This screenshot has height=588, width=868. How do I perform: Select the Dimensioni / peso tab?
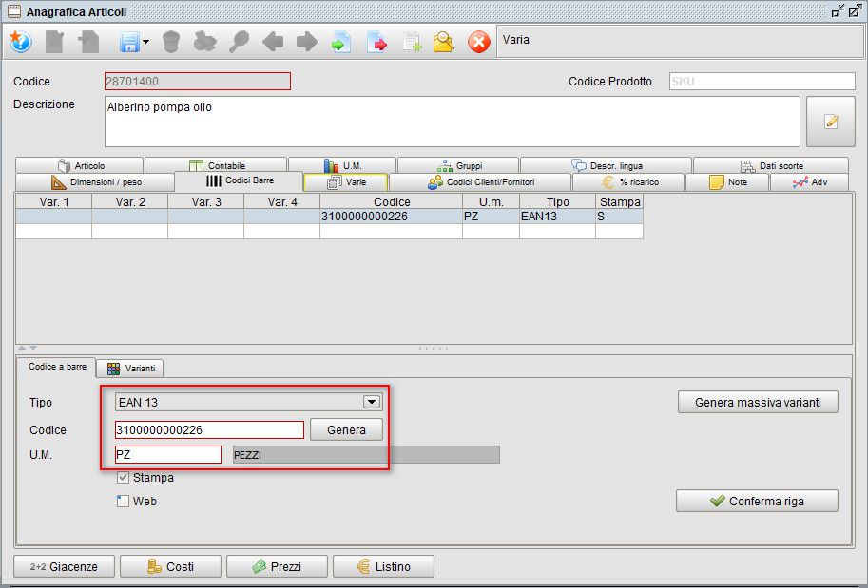pyautogui.click(x=95, y=182)
